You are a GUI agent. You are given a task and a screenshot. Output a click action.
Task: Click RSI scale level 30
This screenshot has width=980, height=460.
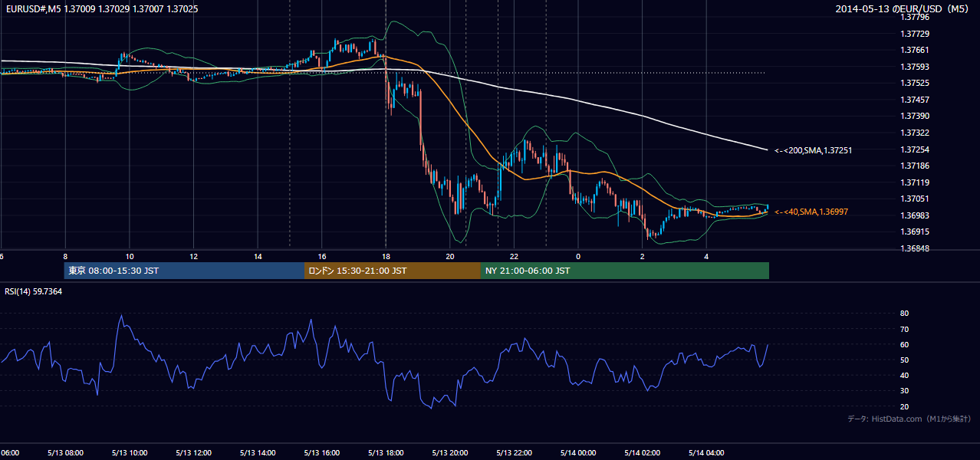point(905,391)
